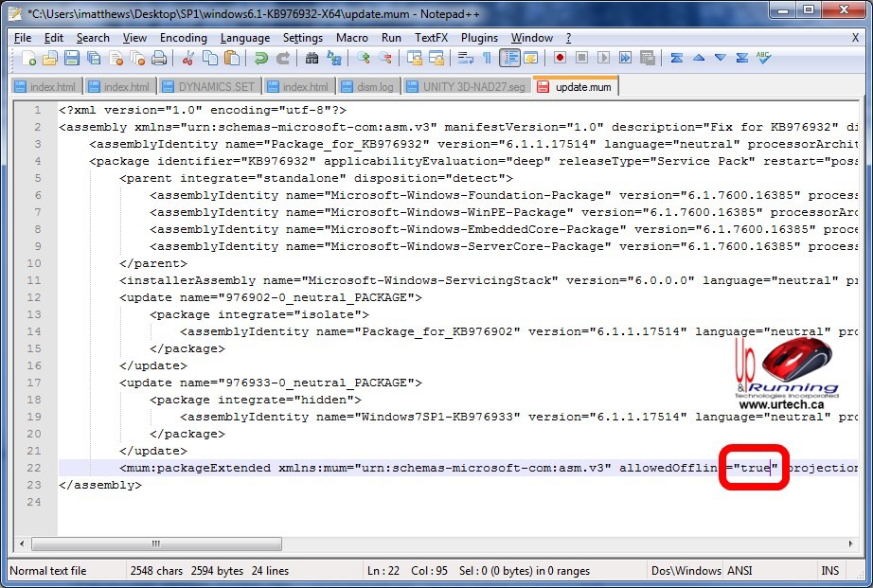Expand the Plugins menu
Screen dimensions: 873x588
coord(479,38)
